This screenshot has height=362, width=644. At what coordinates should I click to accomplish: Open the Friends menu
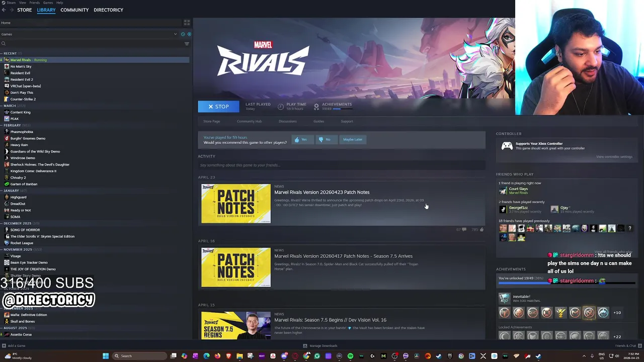click(x=35, y=3)
